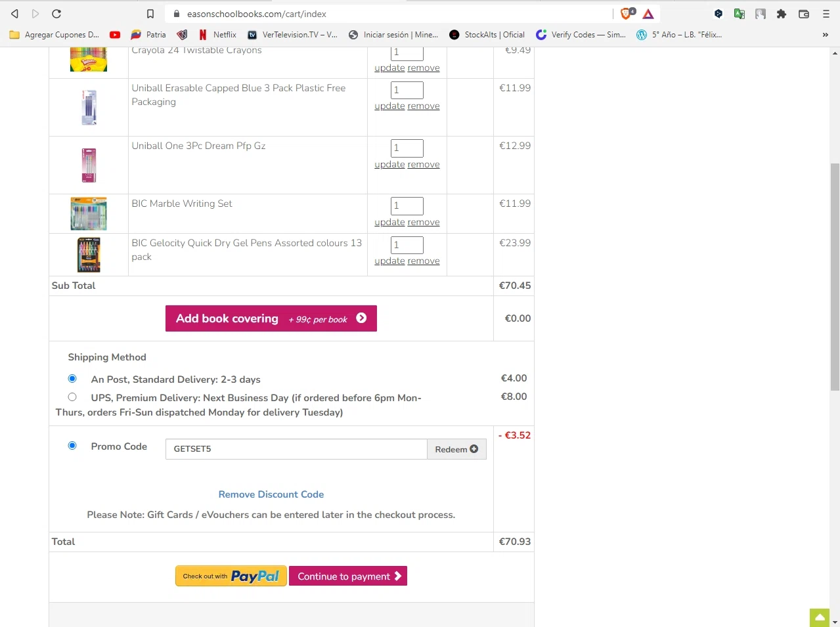Go back with the browser back arrow
840x627 pixels.
[14, 14]
